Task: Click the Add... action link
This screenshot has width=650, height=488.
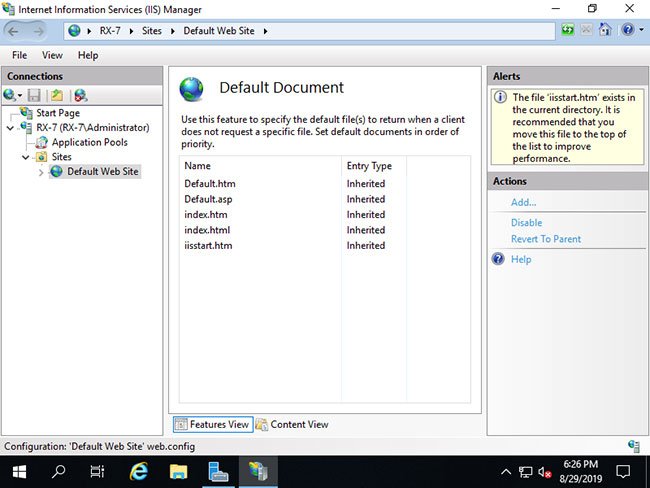Action: 524,202
